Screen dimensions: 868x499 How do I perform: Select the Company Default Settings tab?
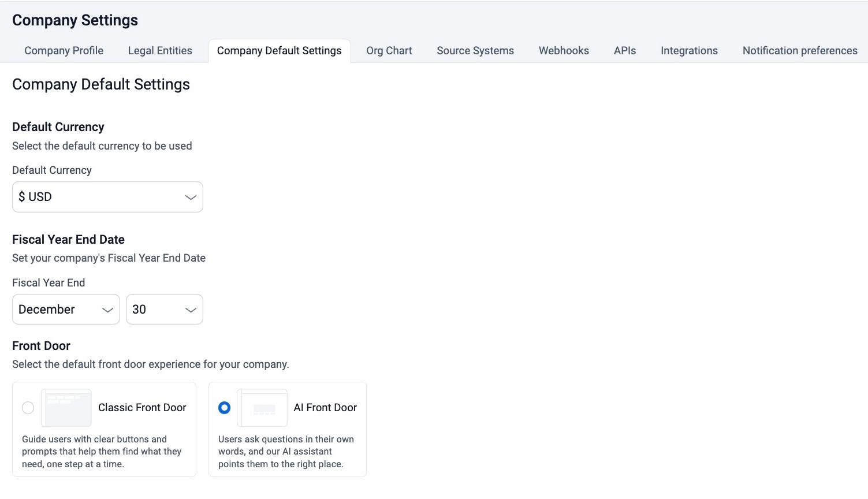click(x=279, y=51)
